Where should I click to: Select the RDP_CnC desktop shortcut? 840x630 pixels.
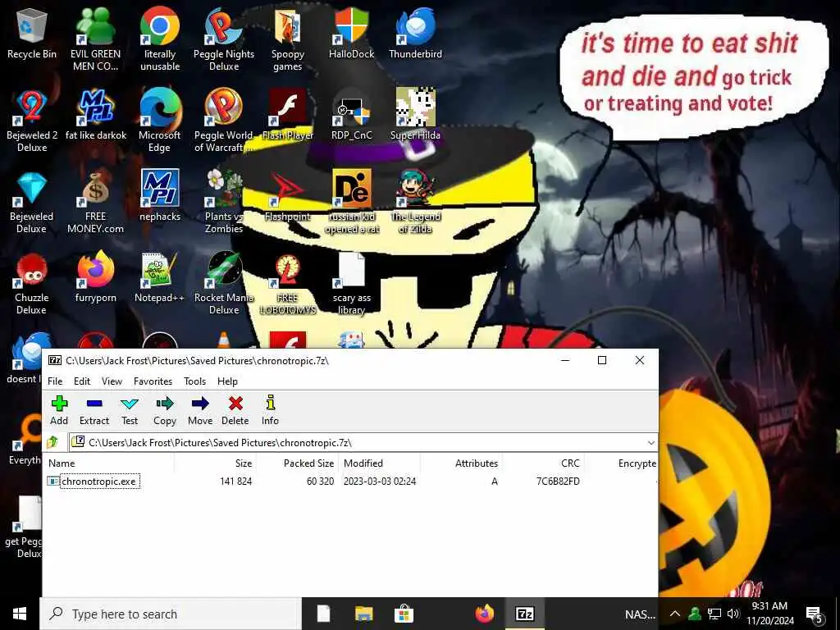[351, 115]
